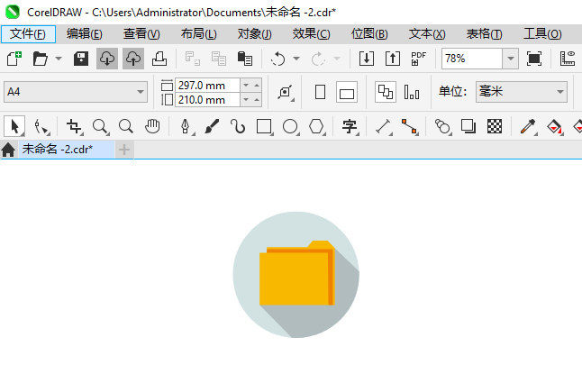The image size is (582, 392).
Task: Open the Redo history dropdown
Action: click(337, 59)
